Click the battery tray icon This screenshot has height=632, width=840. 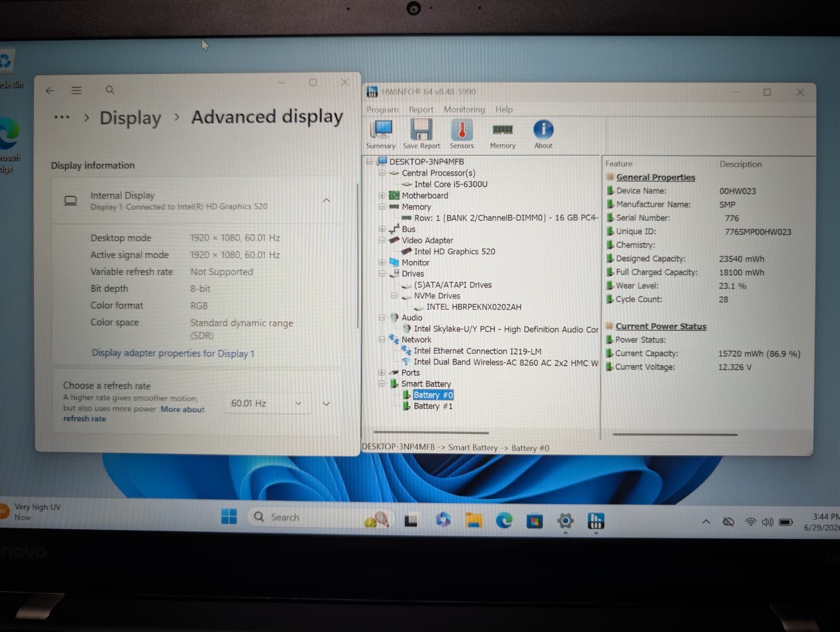786,522
